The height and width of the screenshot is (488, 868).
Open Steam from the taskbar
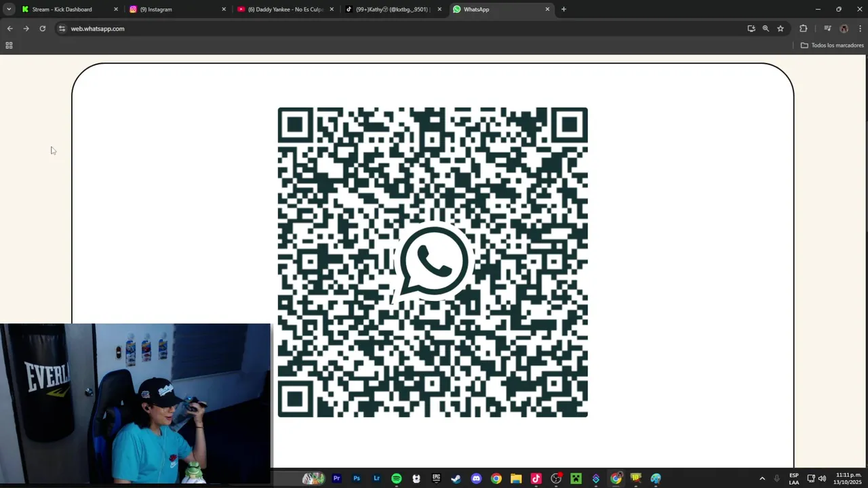click(x=456, y=479)
